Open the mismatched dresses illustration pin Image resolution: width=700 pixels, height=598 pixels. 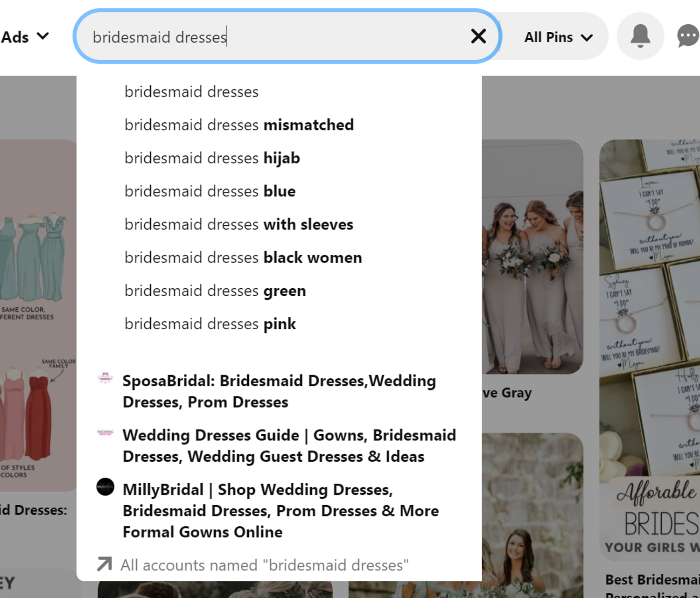coord(38,315)
